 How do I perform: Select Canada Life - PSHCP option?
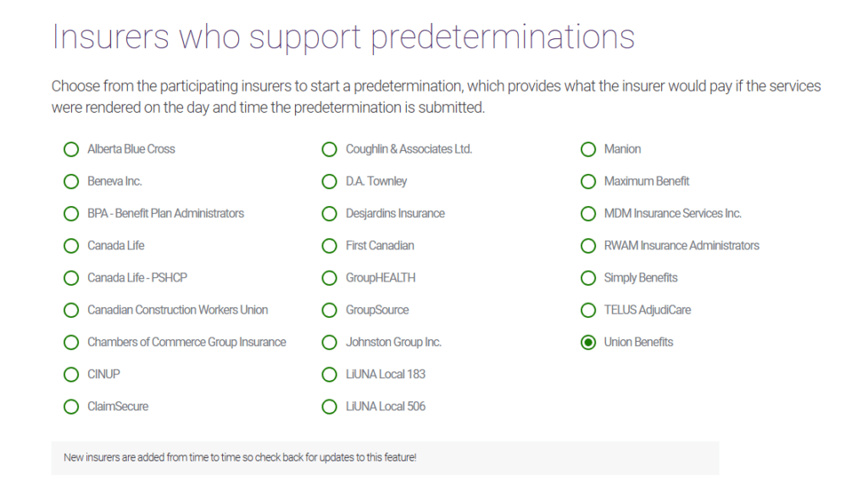(x=71, y=278)
